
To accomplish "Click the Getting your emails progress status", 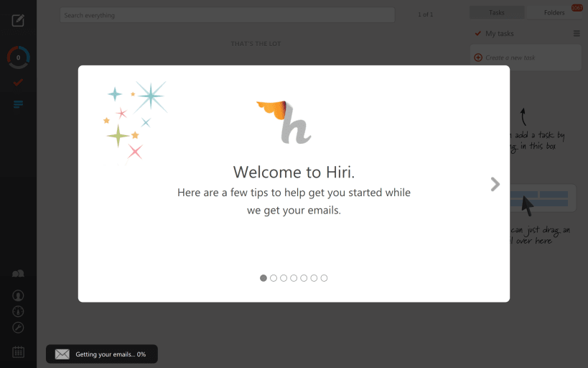I will pos(102,354).
